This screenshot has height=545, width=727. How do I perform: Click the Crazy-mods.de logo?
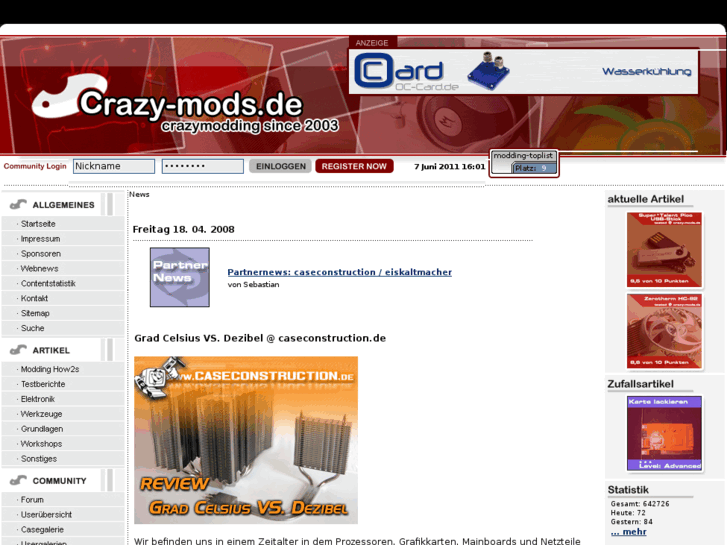[x=185, y=104]
